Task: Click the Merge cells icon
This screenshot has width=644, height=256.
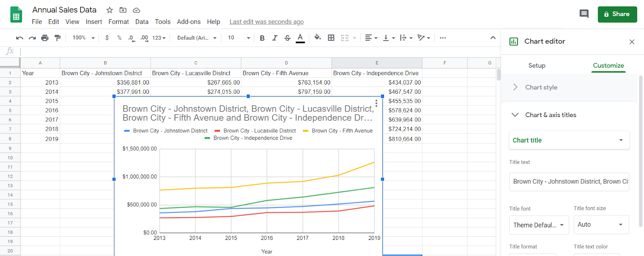Action: click(x=345, y=38)
